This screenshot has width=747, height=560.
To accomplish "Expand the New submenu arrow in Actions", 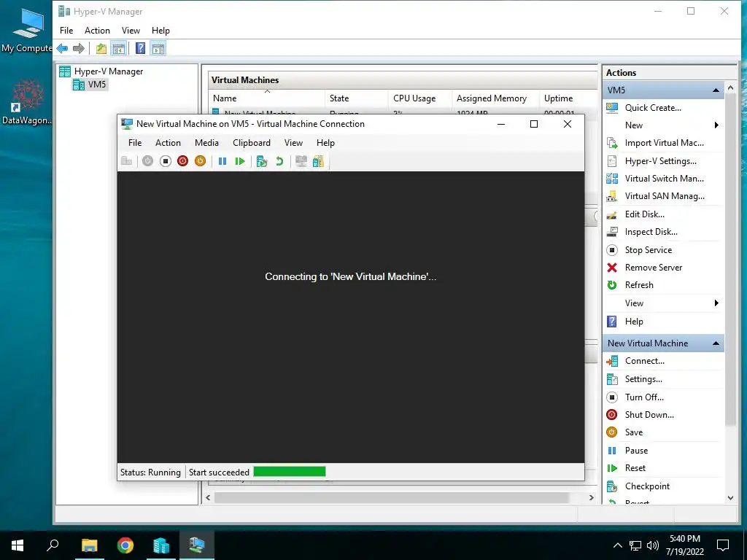I will [x=716, y=125].
